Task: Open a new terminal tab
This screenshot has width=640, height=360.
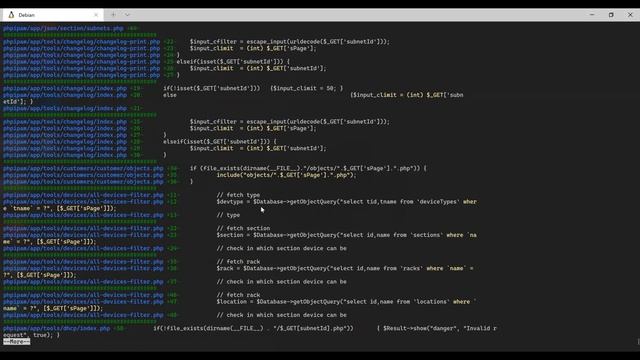Action: [113, 15]
